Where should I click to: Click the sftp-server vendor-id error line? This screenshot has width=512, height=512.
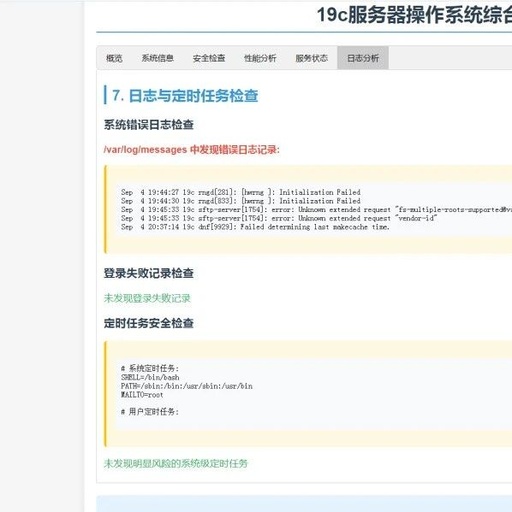tap(279, 218)
